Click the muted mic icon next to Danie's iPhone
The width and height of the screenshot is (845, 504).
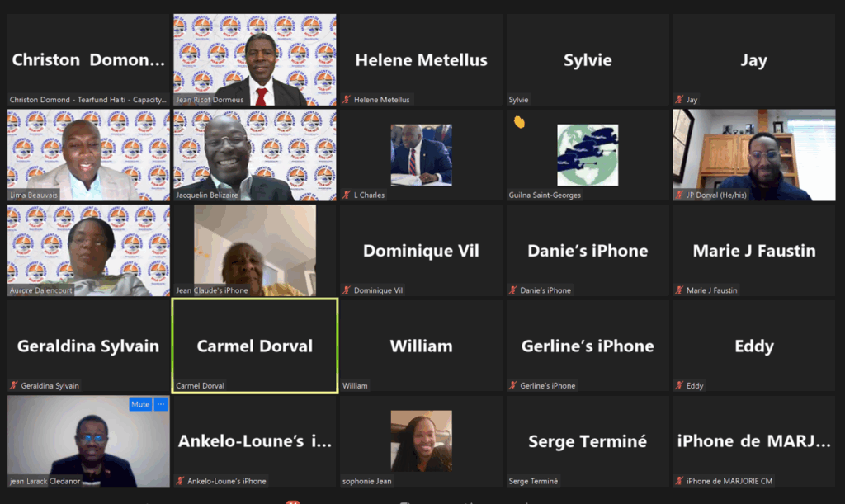(513, 290)
